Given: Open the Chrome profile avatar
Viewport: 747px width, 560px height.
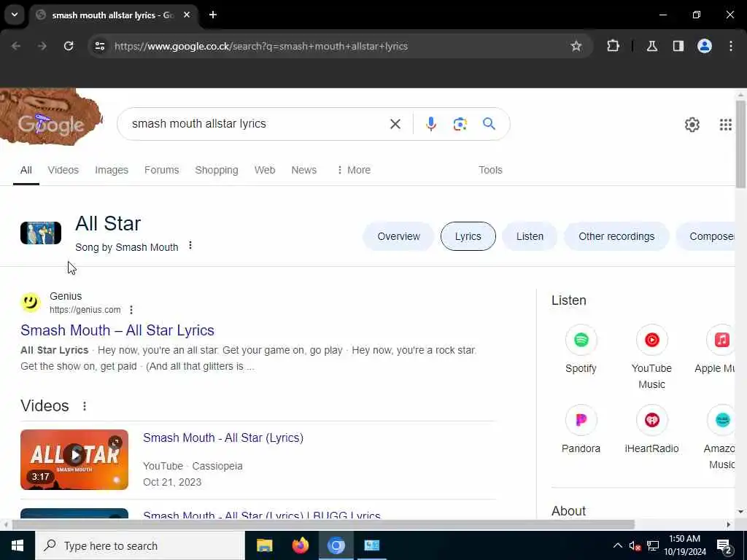Looking at the screenshot, I should [x=704, y=46].
